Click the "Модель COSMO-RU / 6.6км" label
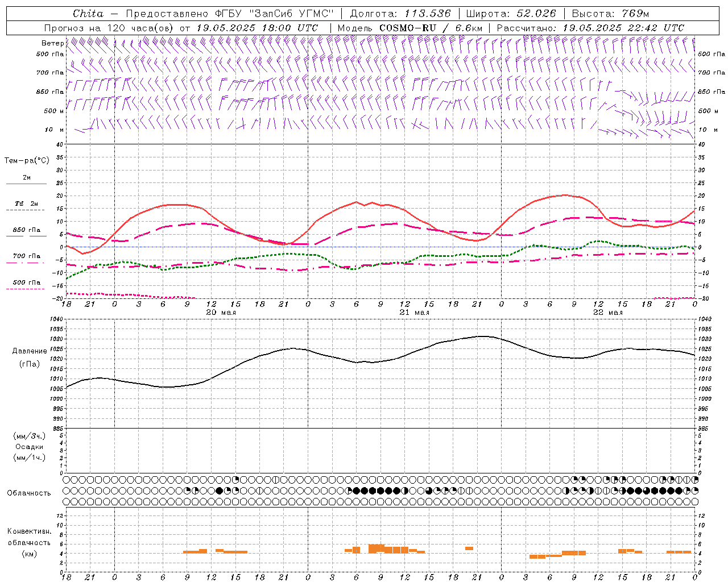The image size is (728, 582). [410, 28]
